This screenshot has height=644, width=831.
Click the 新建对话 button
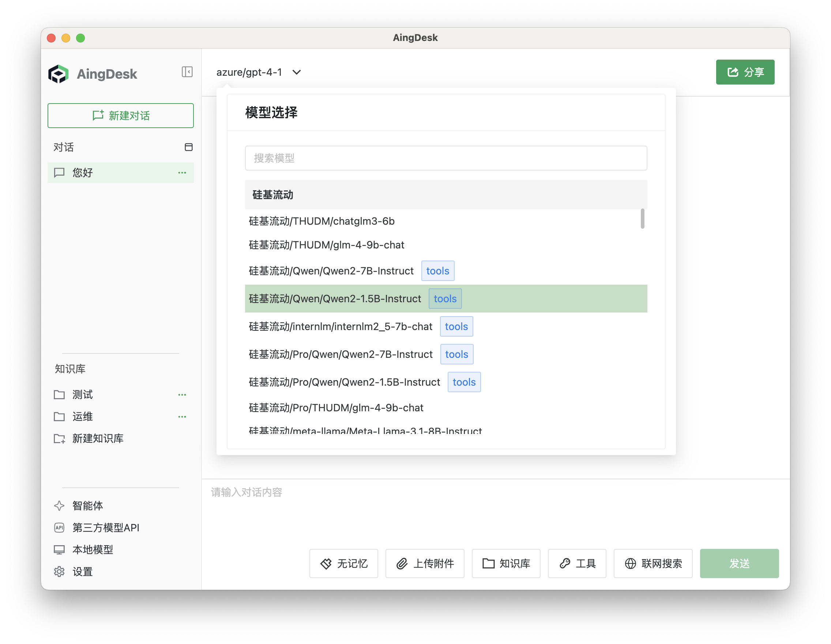point(121,116)
